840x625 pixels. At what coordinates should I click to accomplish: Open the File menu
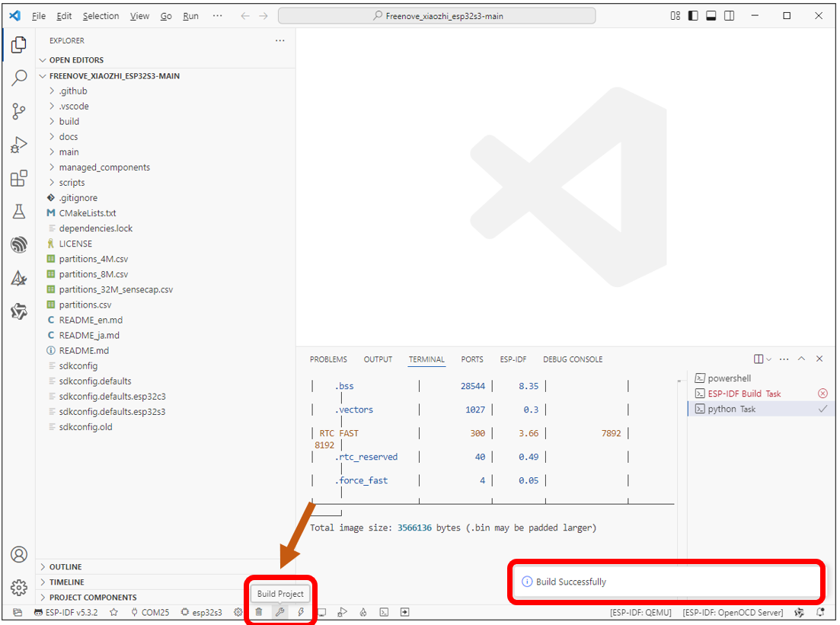[x=39, y=16]
